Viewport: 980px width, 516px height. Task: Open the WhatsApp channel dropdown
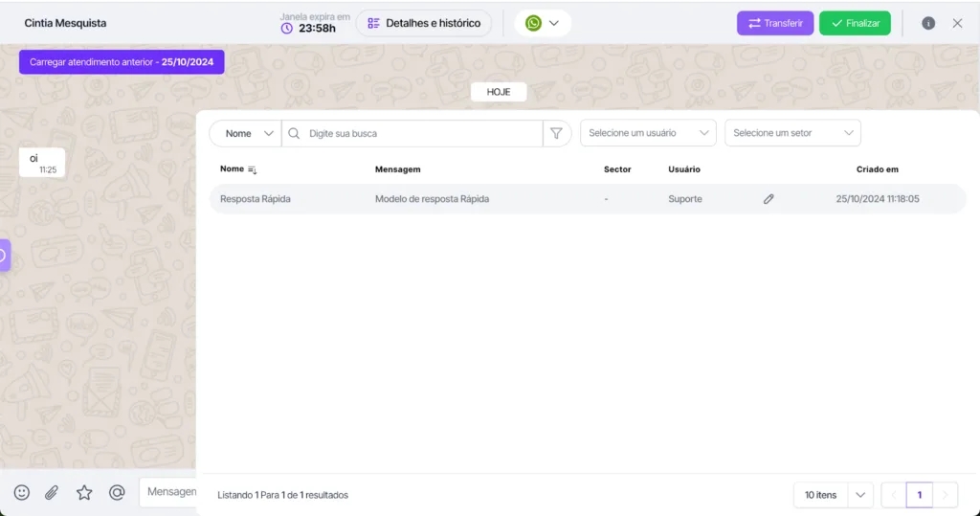pos(543,23)
